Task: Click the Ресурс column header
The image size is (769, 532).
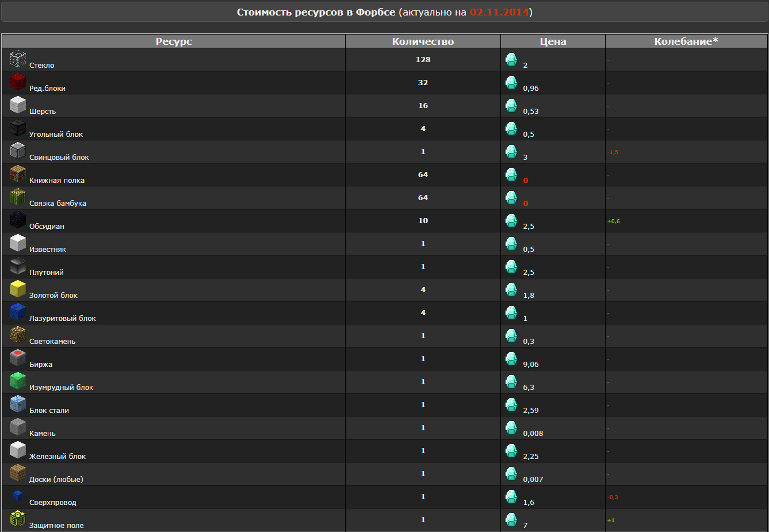Action: click(x=174, y=41)
